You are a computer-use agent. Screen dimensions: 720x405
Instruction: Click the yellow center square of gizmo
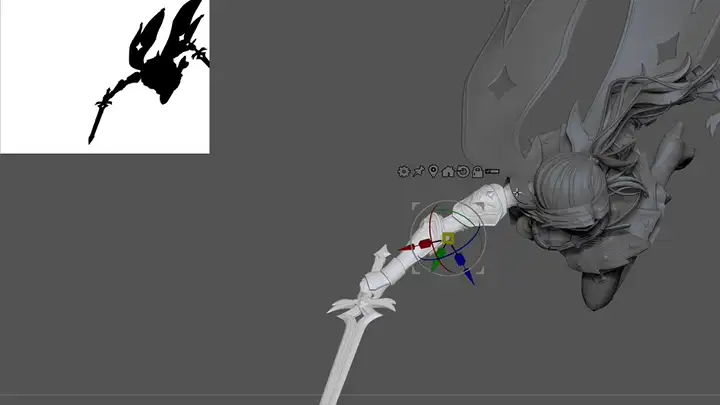coord(449,239)
